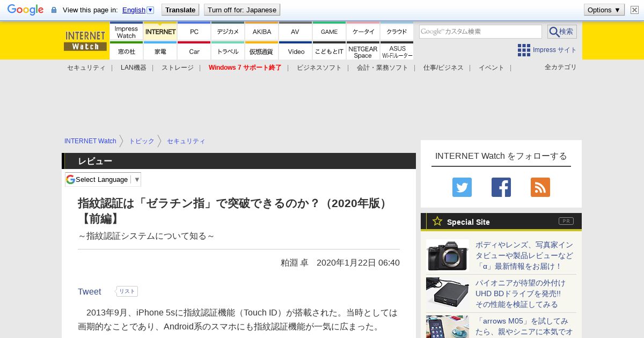Screen dimensions: 644x338
Task: Open the イベント category
Action: [x=492, y=68]
